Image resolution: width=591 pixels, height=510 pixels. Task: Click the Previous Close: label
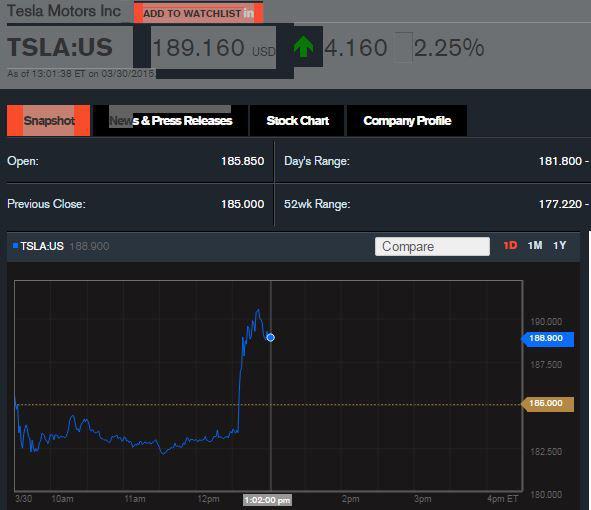pos(46,204)
